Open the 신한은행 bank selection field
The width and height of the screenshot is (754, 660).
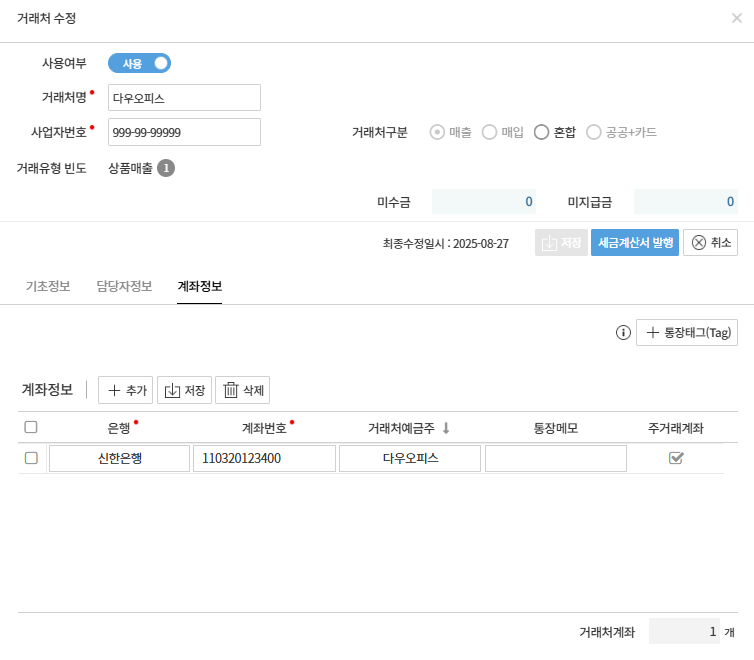pos(119,458)
